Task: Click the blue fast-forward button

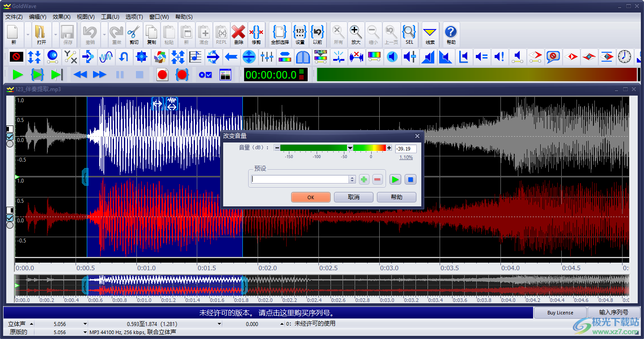Action: 99,75
